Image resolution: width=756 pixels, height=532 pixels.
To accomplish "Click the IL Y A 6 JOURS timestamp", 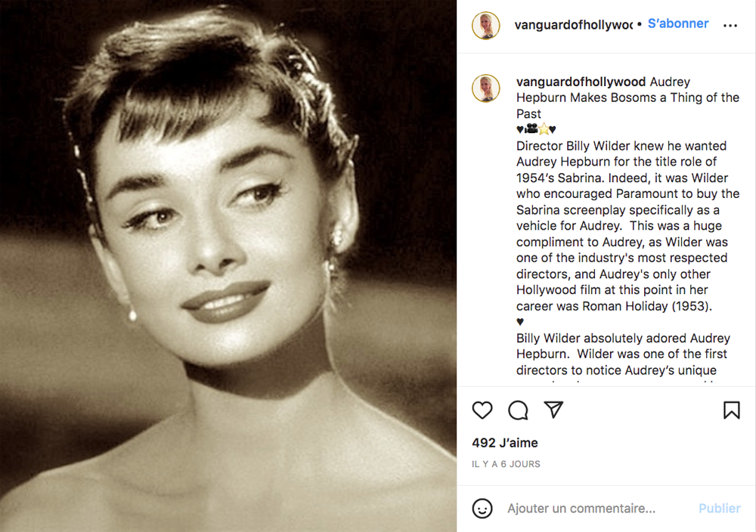I will coord(506,464).
